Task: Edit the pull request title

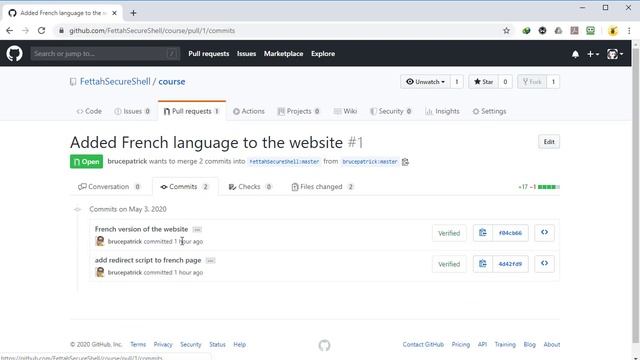Action: click(x=549, y=142)
